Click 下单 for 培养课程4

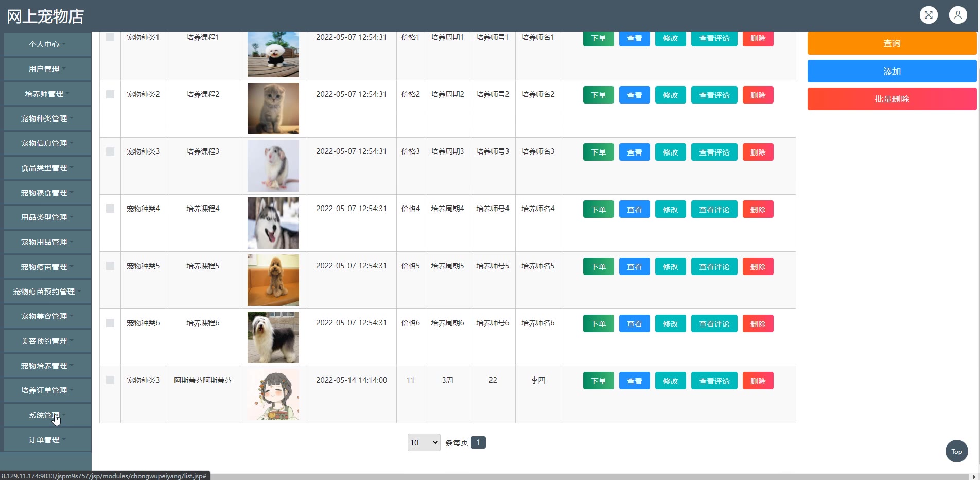click(x=599, y=210)
